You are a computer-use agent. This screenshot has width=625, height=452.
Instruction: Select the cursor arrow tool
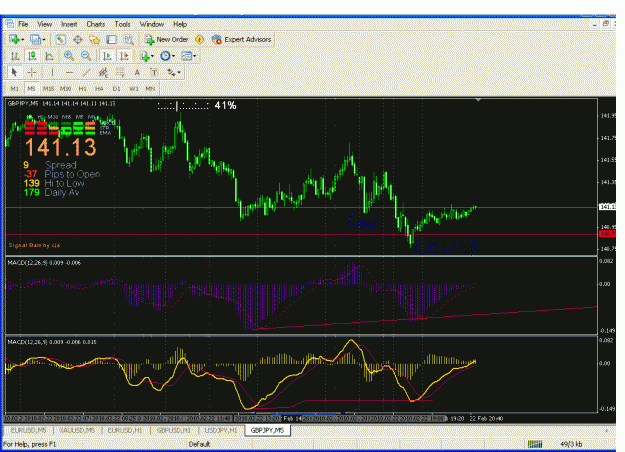[x=15, y=73]
